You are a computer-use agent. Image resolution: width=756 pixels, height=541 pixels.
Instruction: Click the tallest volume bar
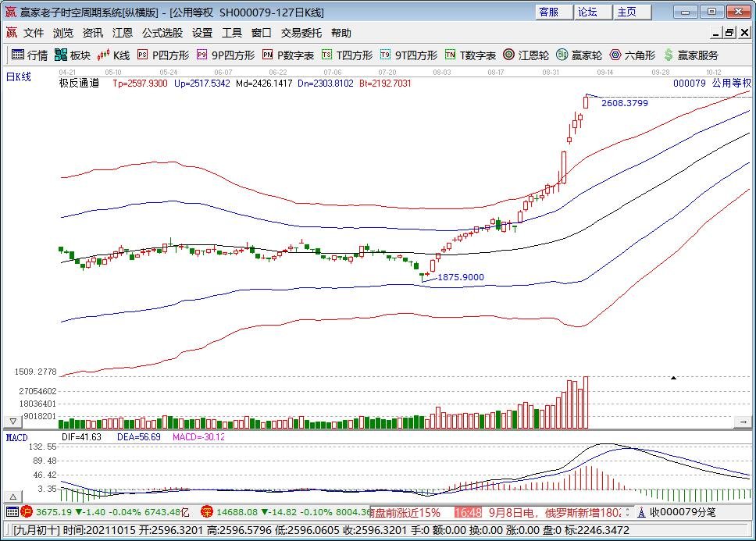coord(586,403)
